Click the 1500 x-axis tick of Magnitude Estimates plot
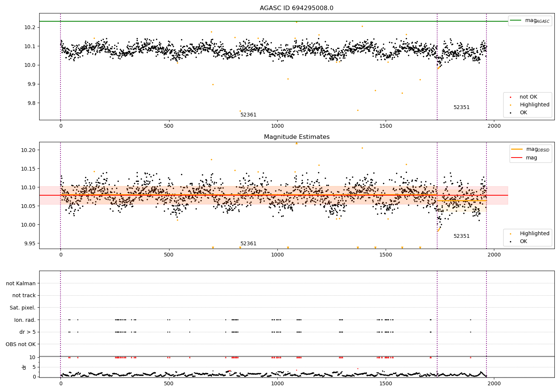 coord(386,255)
